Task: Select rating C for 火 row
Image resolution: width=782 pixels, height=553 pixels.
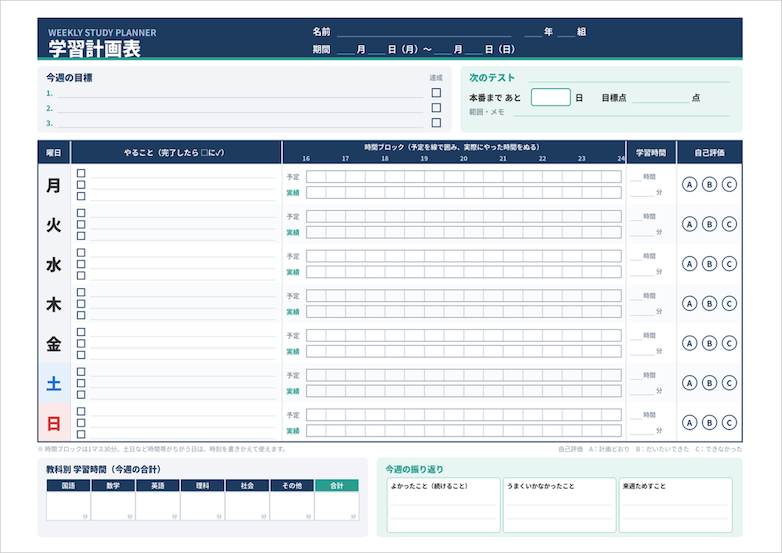Action: tap(729, 224)
